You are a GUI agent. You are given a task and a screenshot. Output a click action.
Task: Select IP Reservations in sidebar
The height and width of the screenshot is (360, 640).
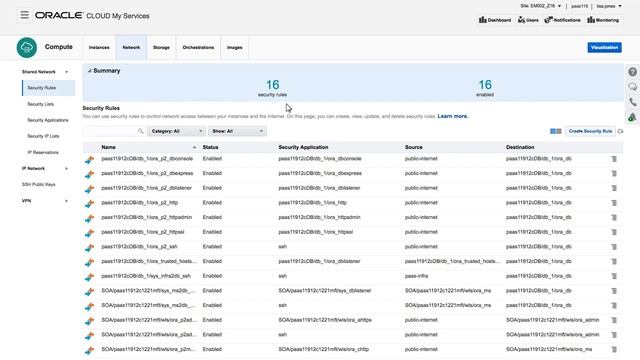[x=43, y=152]
